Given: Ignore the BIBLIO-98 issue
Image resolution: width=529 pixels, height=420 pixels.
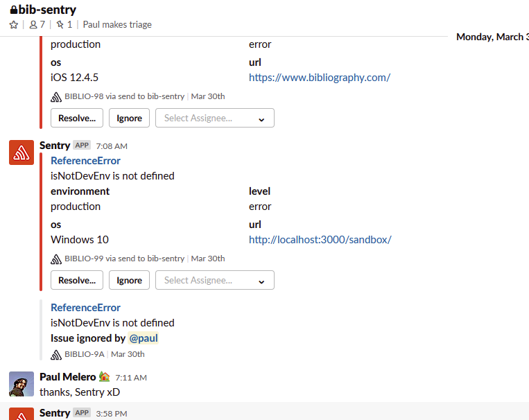Looking at the screenshot, I should point(129,118).
